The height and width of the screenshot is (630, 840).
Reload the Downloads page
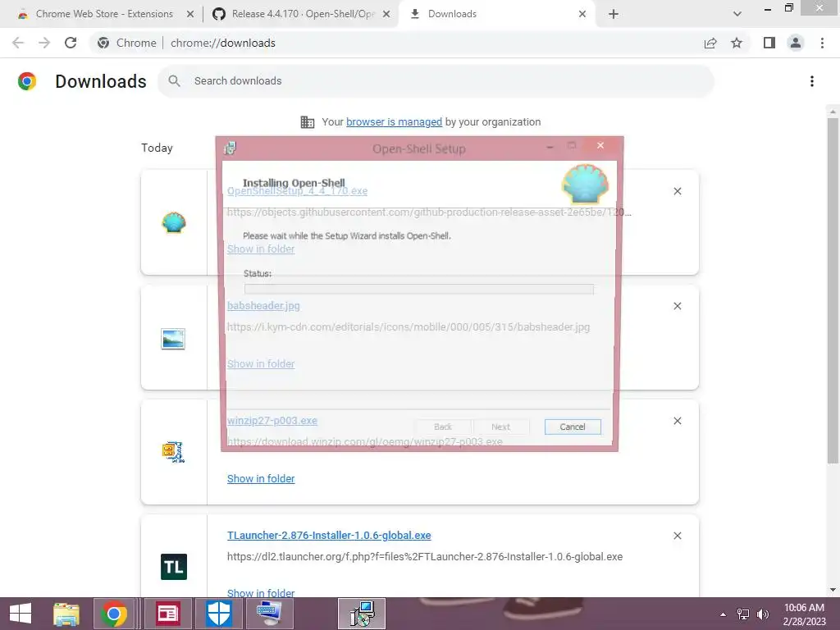pos(71,43)
